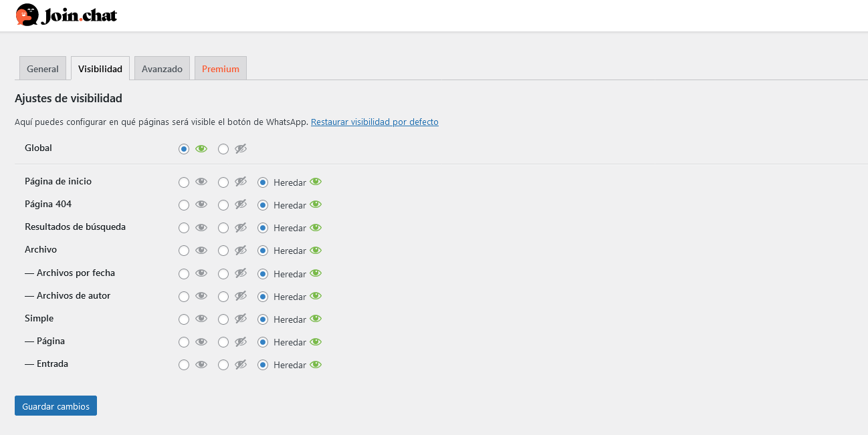The image size is (868, 435).
Task: Select hide radio for Archivos por fecha
Action: [x=223, y=274]
